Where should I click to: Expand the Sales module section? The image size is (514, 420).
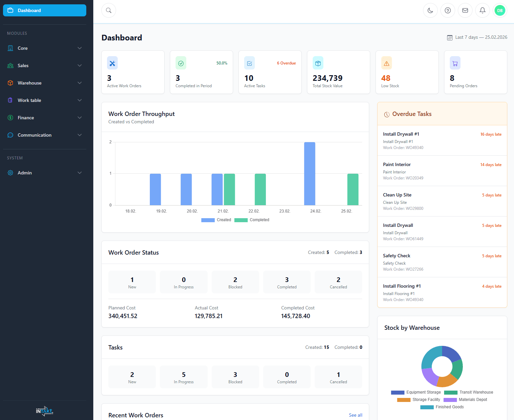point(44,65)
